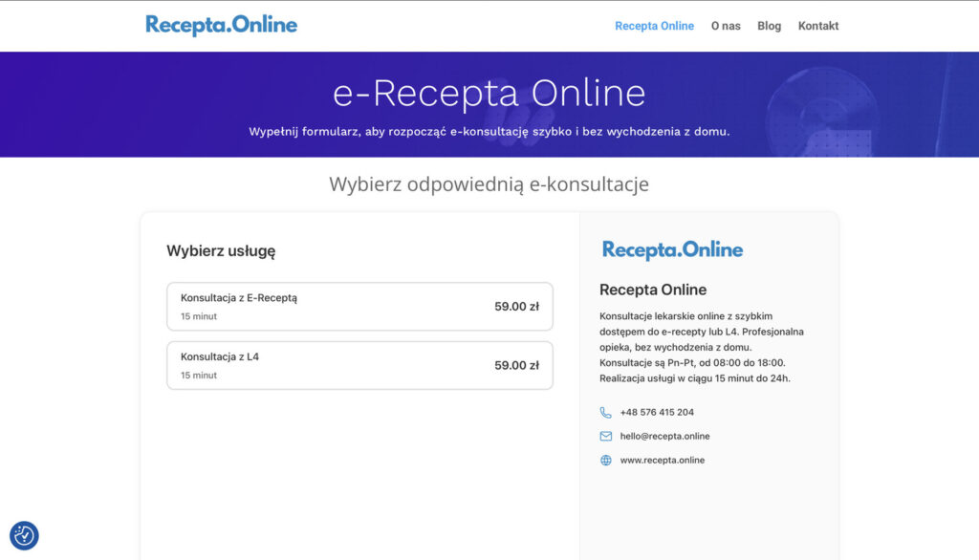Click the e-Recepta Online banner title
Viewport: 979px width, 560px height.
tap(489, 93)
